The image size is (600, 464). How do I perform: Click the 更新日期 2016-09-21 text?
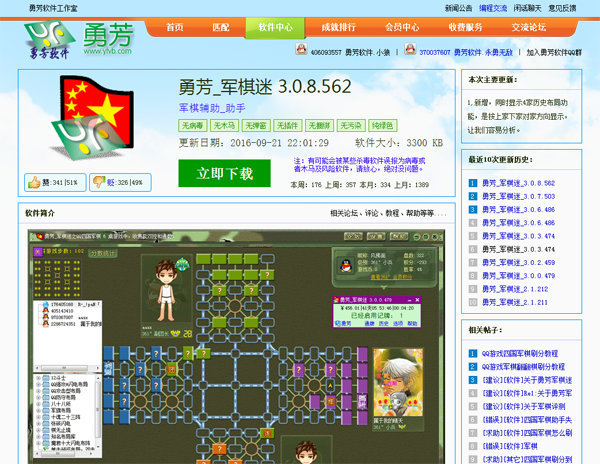point(254,143)
